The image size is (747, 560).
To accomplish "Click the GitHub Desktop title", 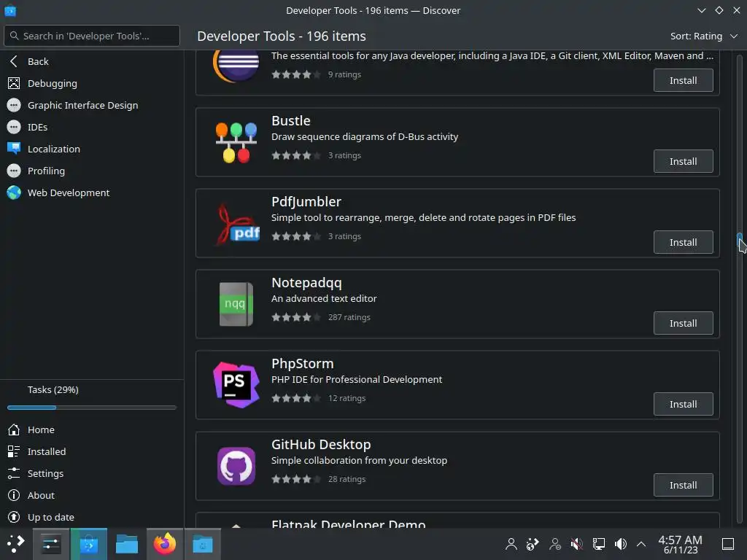I will click(321, 444).
